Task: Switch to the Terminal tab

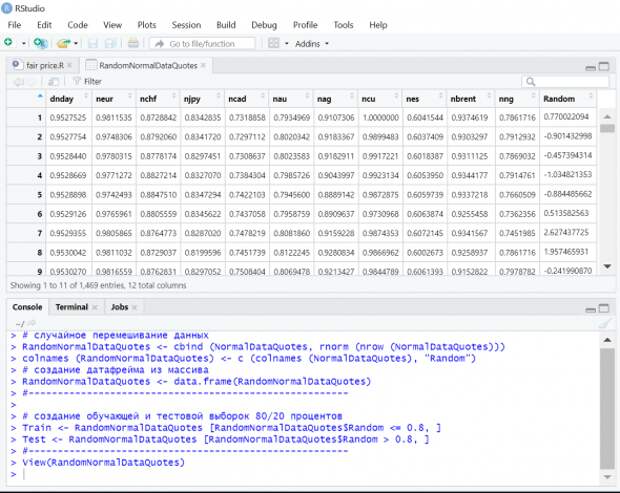Action: tap(72, 307)
